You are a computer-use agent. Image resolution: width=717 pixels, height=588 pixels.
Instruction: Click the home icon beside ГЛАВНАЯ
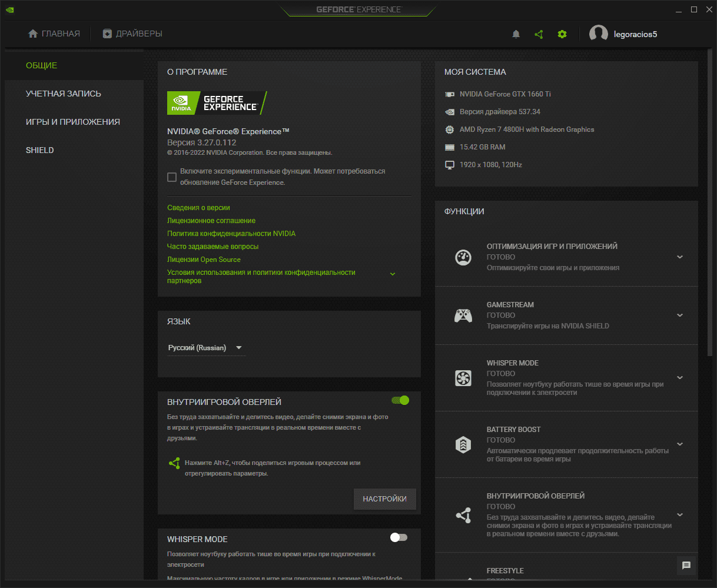(x=33, y=34)
